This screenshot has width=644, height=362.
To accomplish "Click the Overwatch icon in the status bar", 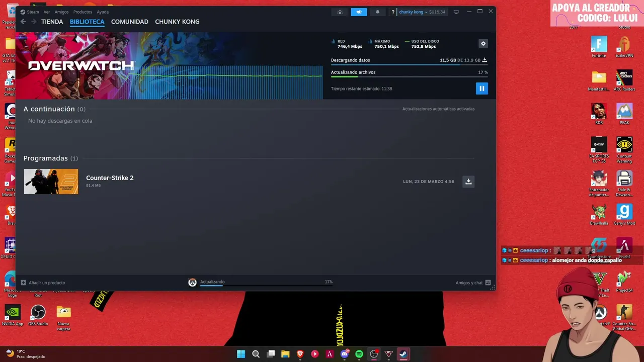I will pyautogui.click(x=192, y=283).
